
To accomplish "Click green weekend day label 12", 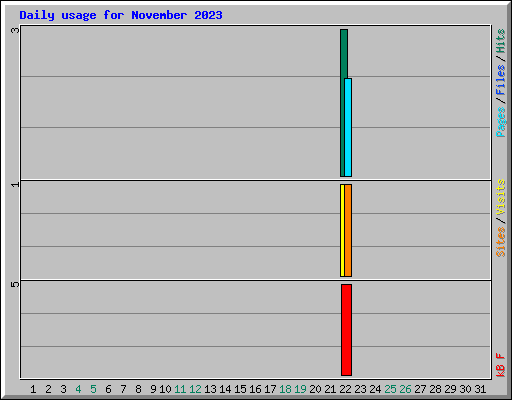I will point(195,389).
